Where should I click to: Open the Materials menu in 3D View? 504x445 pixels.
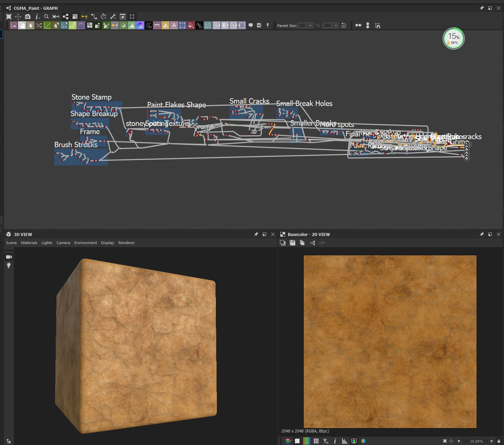tap(29, 243)
